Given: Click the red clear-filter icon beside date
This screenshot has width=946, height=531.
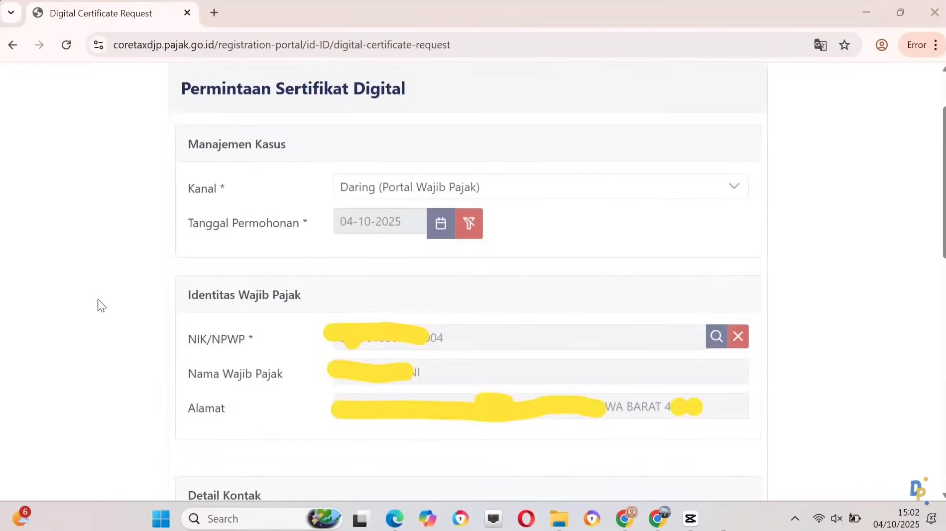Looking at the screenshot, I should point(469,223).
